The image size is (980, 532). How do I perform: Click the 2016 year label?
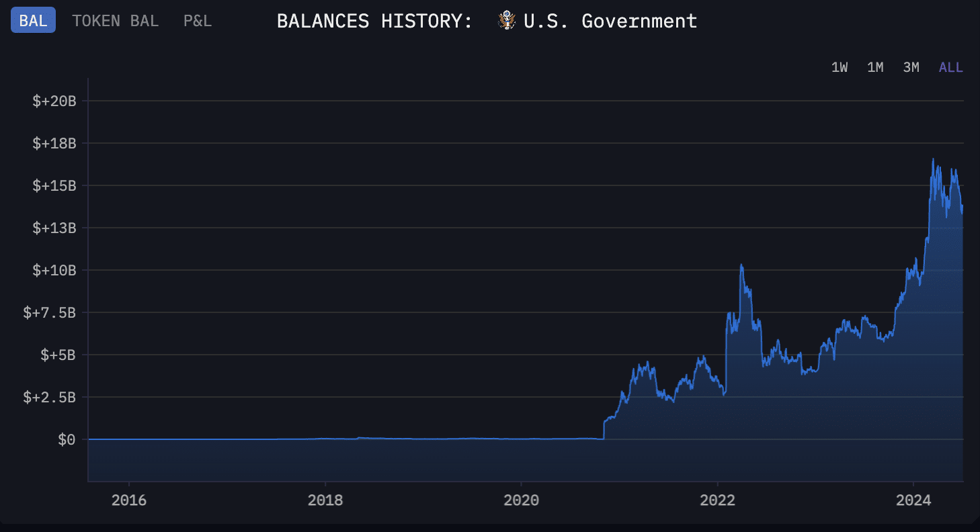[130, 500]
